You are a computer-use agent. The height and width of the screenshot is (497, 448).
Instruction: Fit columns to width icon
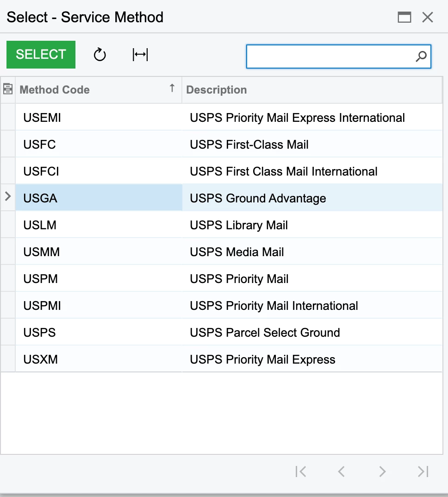[x=140, y=55]
